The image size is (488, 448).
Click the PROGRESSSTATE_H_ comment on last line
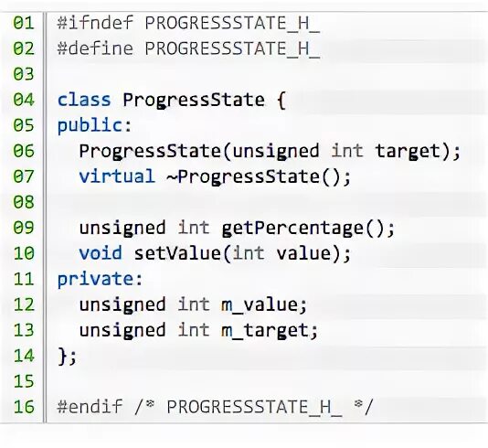click(x=255, y=407)
